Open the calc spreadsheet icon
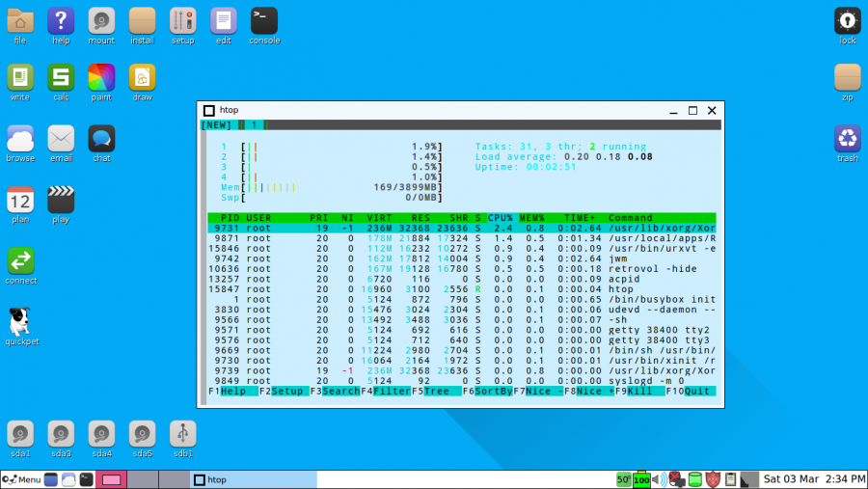The height and width of the screenshot is (489, 868). [61, 77]
